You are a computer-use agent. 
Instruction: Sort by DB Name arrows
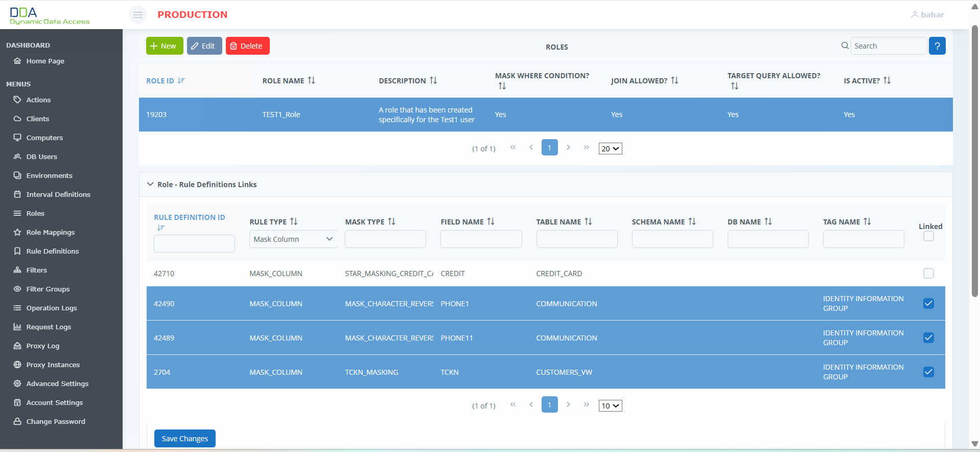768,221
